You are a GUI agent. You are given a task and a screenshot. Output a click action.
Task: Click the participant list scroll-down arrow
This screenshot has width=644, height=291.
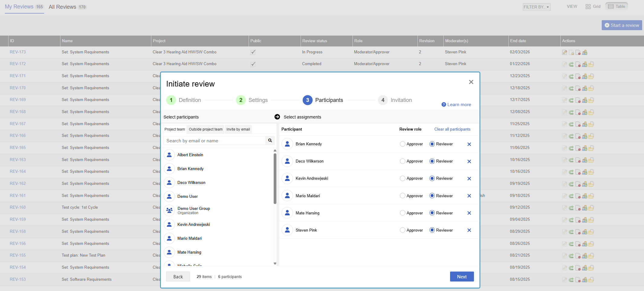275,263
